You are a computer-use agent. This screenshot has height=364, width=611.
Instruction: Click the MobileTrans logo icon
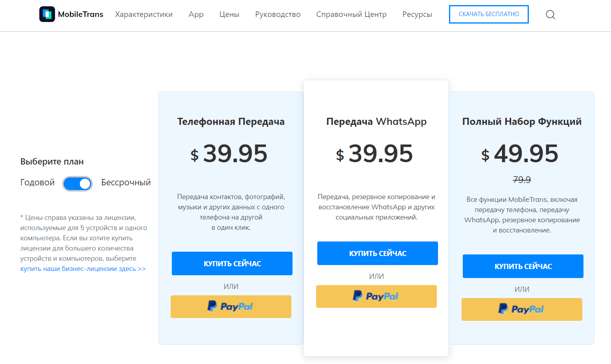point(47,15)
